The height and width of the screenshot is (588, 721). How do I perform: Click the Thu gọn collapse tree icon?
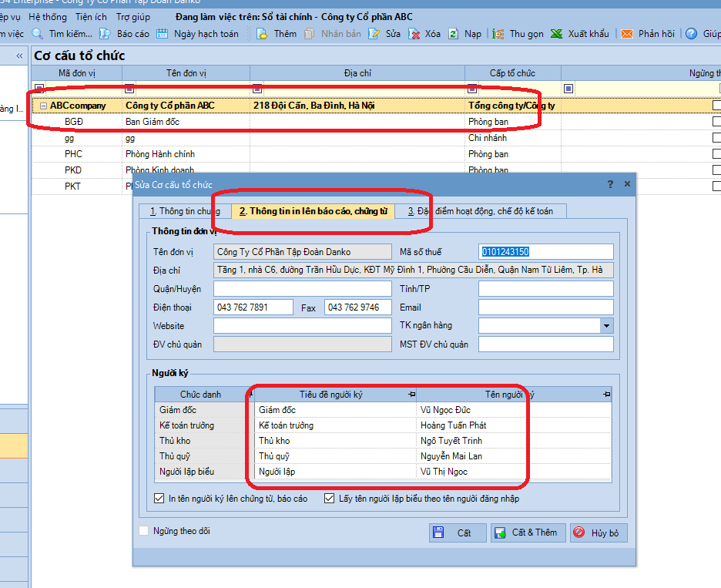click(498, 34)
